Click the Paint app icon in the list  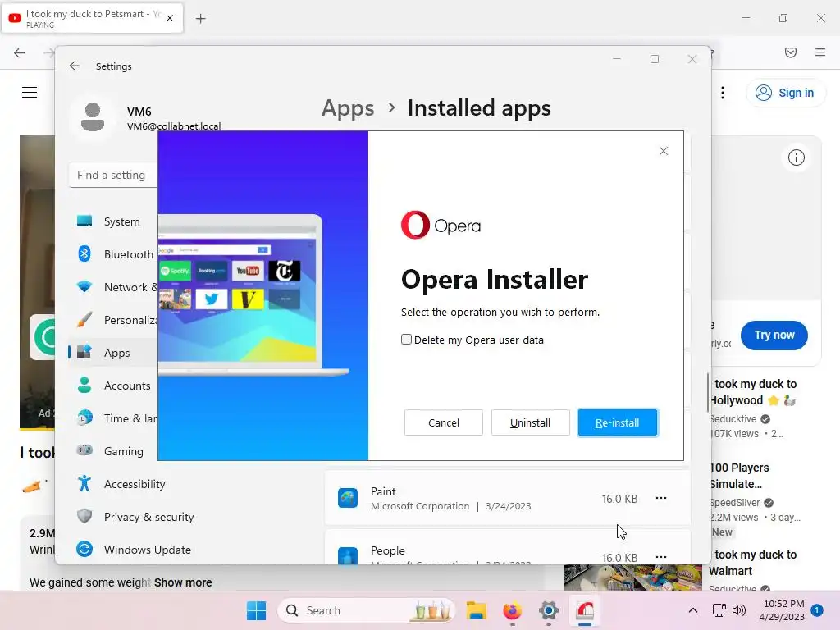[x=348, y=498]
